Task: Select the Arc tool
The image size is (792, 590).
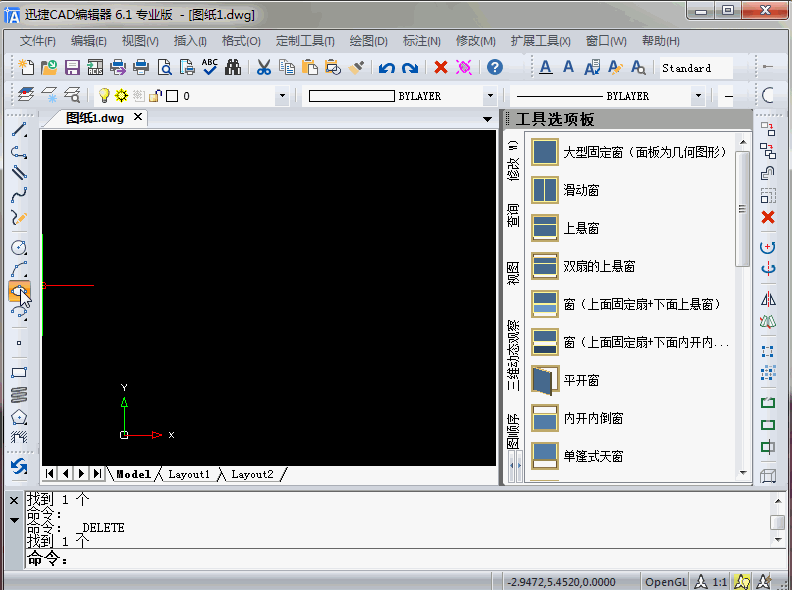Action: pos(19,269)
